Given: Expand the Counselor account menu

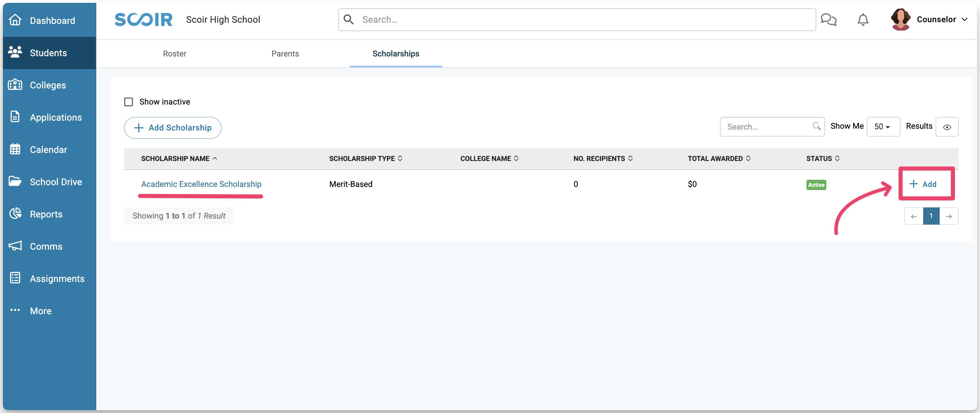Looking at the screenshot, I should pyautogui.click(x=942, y=19).
